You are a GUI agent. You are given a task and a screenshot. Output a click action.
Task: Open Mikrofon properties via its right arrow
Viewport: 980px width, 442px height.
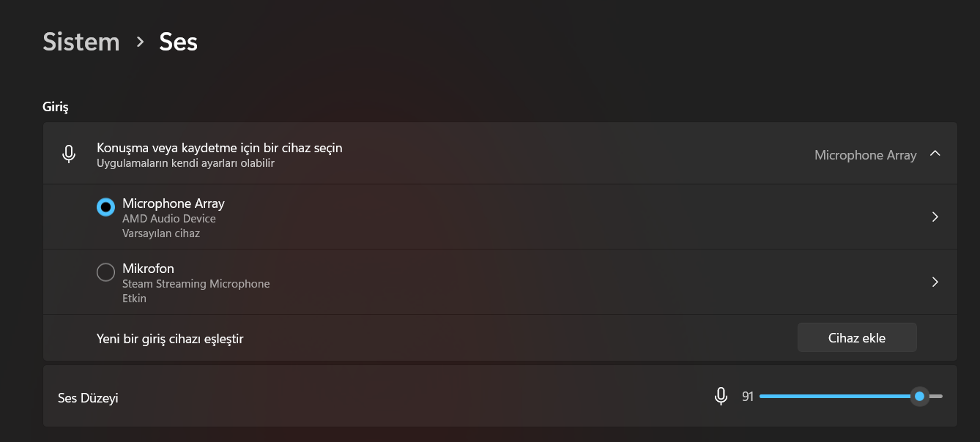point(935,282)
